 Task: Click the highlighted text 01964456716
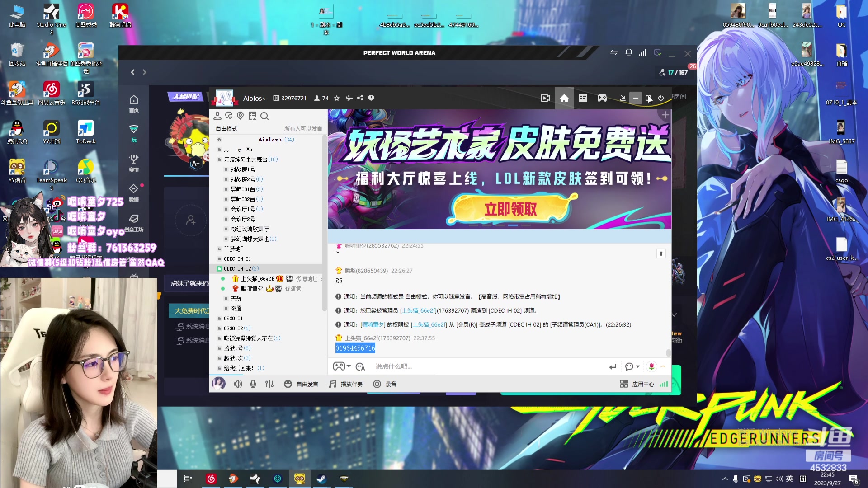pyautogui.click(x=355, y=348)
